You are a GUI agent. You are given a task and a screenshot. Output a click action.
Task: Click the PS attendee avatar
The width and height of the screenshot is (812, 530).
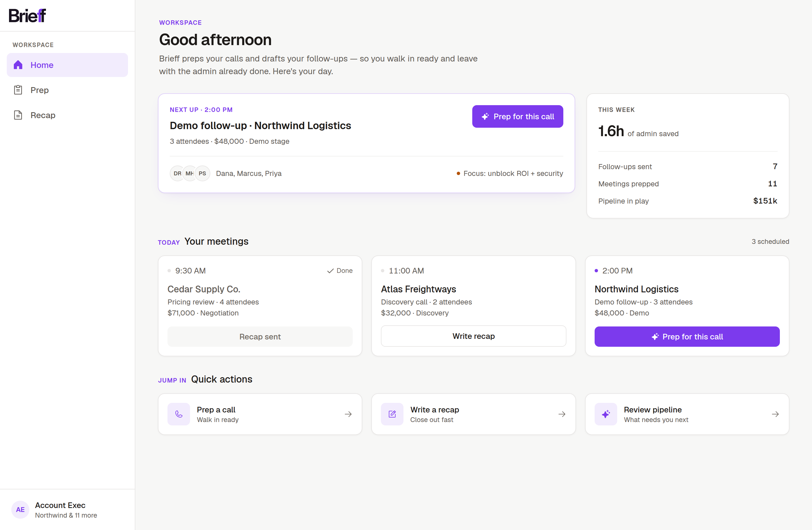pos(202,173)
